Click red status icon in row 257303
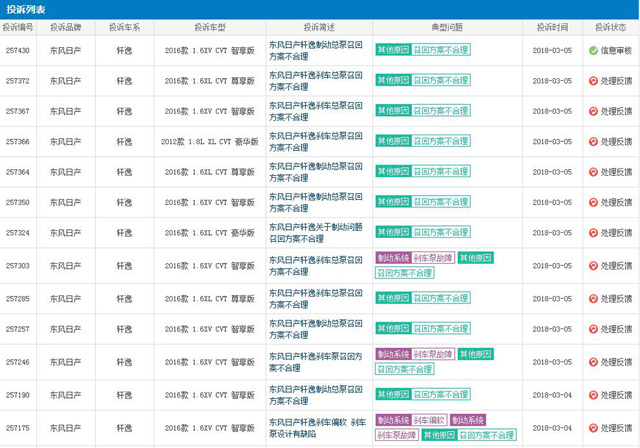640x448 pixels. tap(593, 266)
